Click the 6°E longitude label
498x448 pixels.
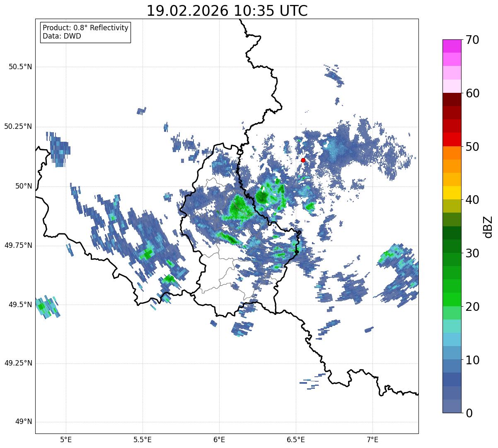tap(219, 439)
